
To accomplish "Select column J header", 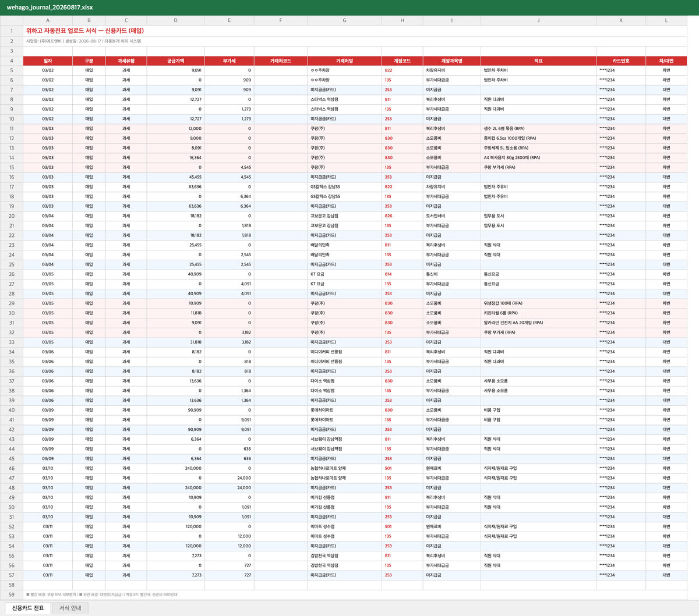I will [538, 20].
